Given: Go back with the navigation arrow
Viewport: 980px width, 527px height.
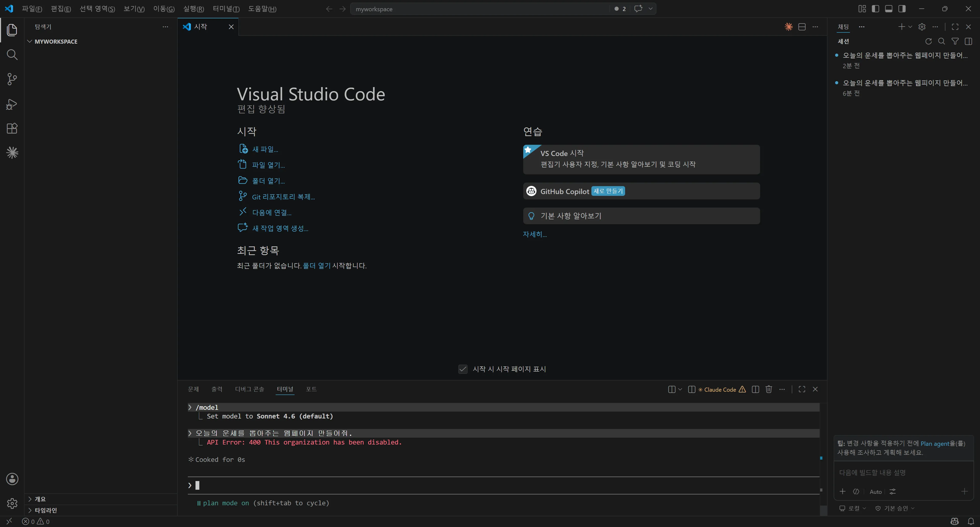Looking at the screenshot, I should (329, 9).
